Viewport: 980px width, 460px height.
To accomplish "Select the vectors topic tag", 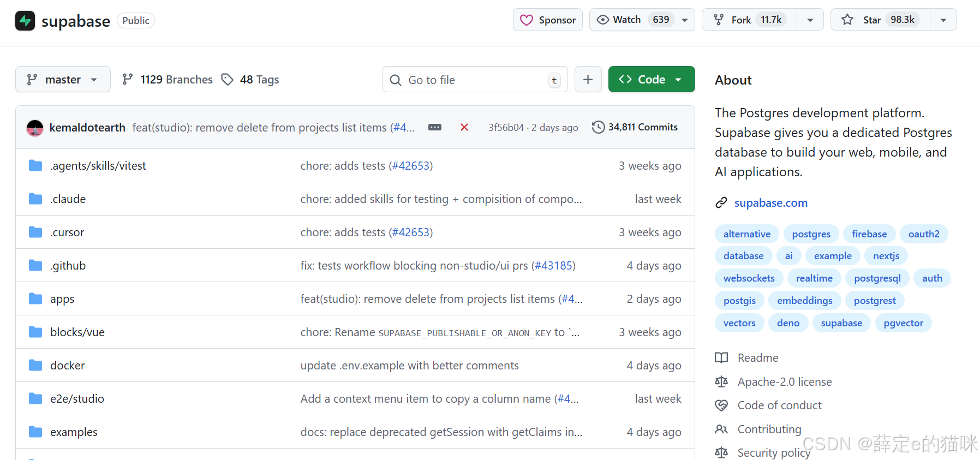I will tap(739, 323).
